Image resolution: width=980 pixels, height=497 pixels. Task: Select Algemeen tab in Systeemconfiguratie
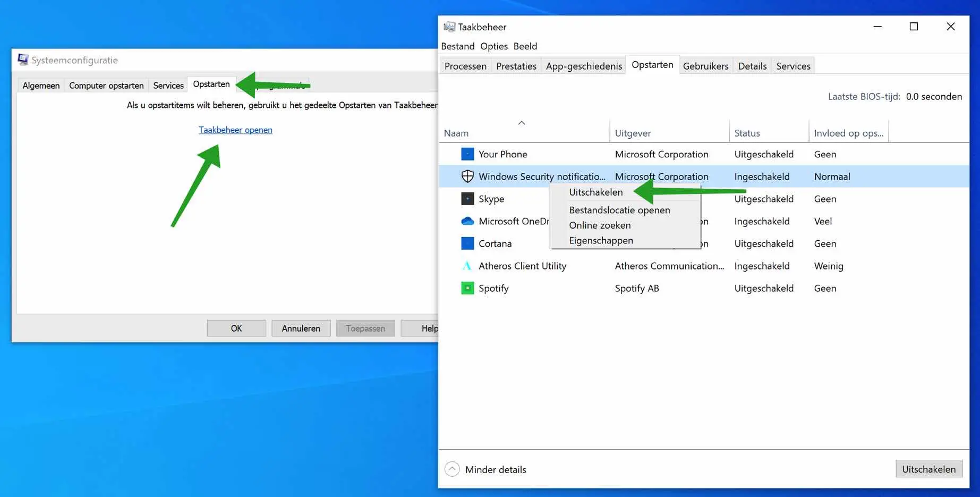point(41,86)
